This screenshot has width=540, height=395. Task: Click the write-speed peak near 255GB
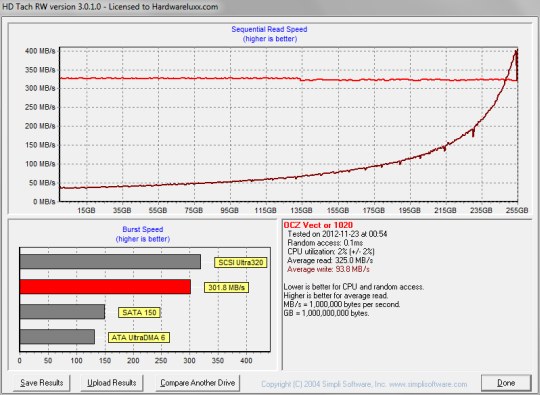(516, 52)
